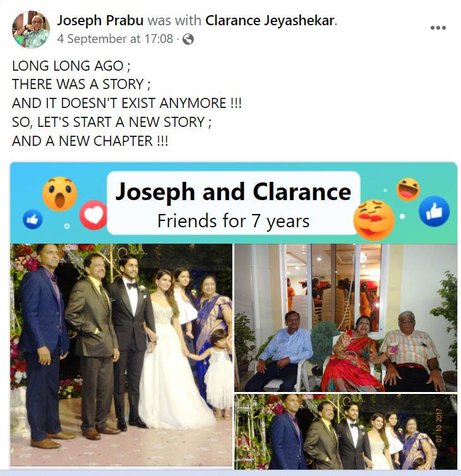Click the care hug emoji

click(x=374, y=220)
